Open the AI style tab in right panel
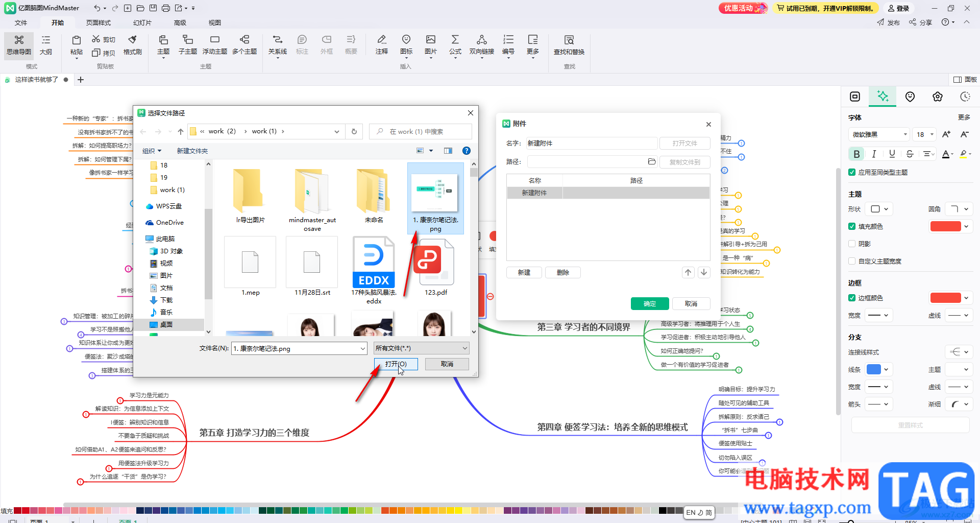Screen dimensions: 980x523 click(x=883, y=97)
